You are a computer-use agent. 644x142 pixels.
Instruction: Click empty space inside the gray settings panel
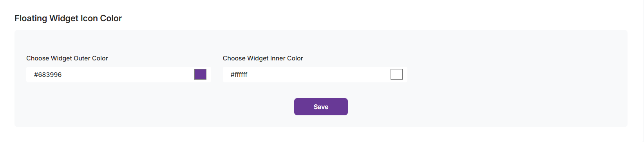coord(509,106)
